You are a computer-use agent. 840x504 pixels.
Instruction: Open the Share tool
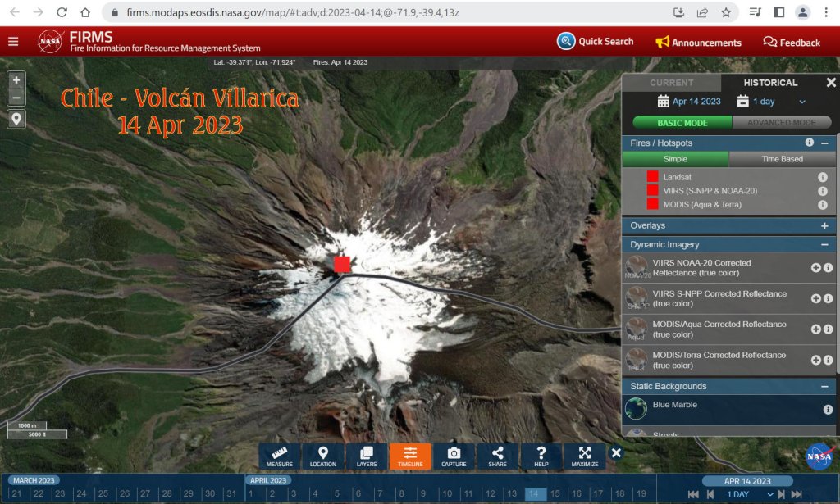point(497,456)
